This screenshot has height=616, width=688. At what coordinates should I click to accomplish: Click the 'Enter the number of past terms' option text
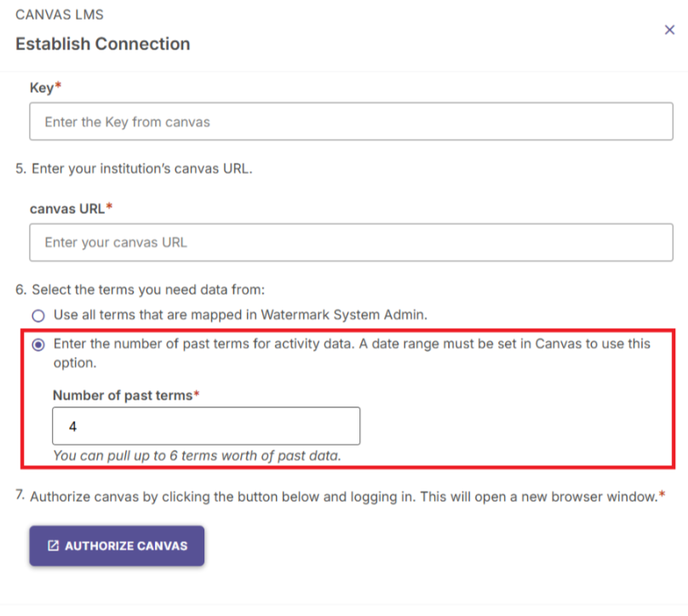(x=352, y=353)
